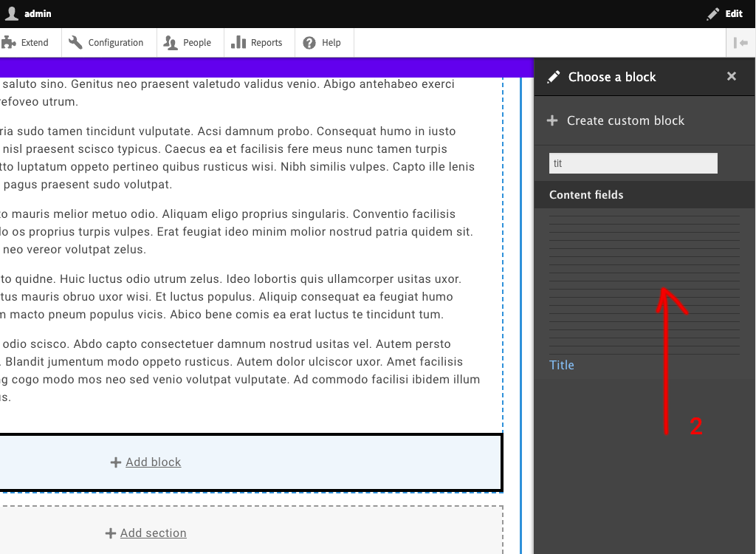
Task: Click the Add block link
Action: click(154, 462)
